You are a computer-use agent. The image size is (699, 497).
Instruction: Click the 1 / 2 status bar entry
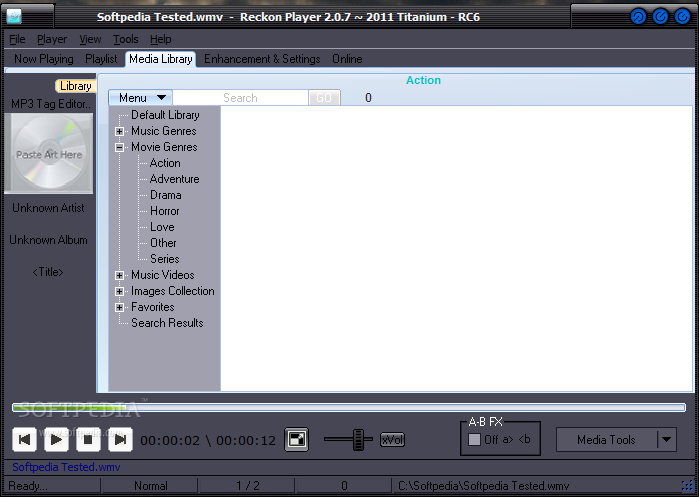[248, 486]
